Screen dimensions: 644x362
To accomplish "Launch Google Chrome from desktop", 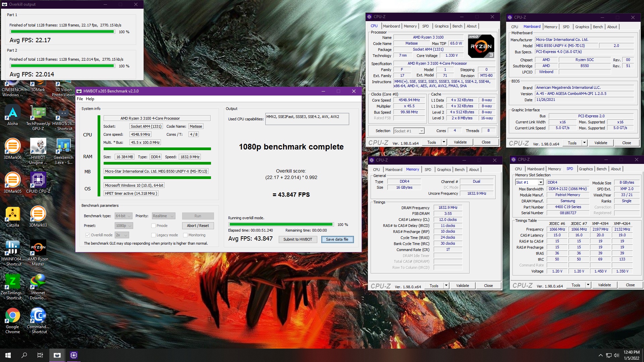I will (x=13, y=321).
